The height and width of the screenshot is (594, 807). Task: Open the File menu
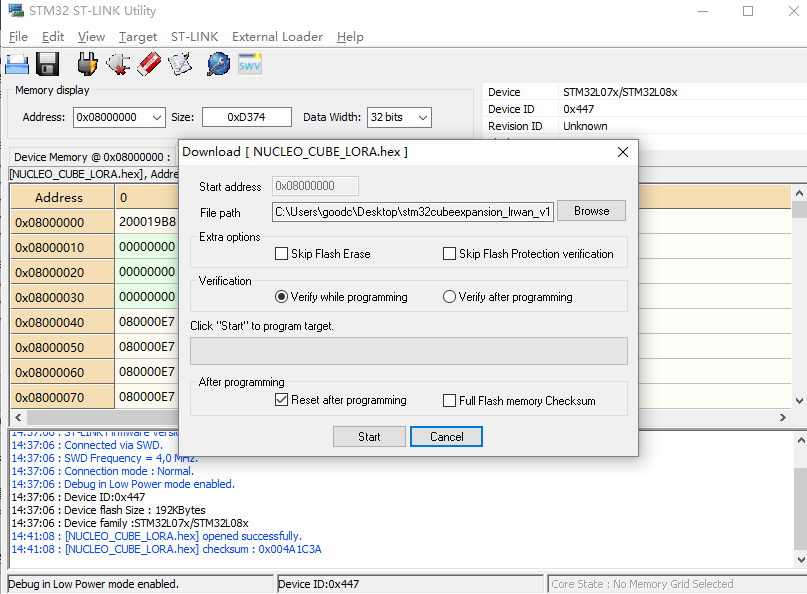18,37
